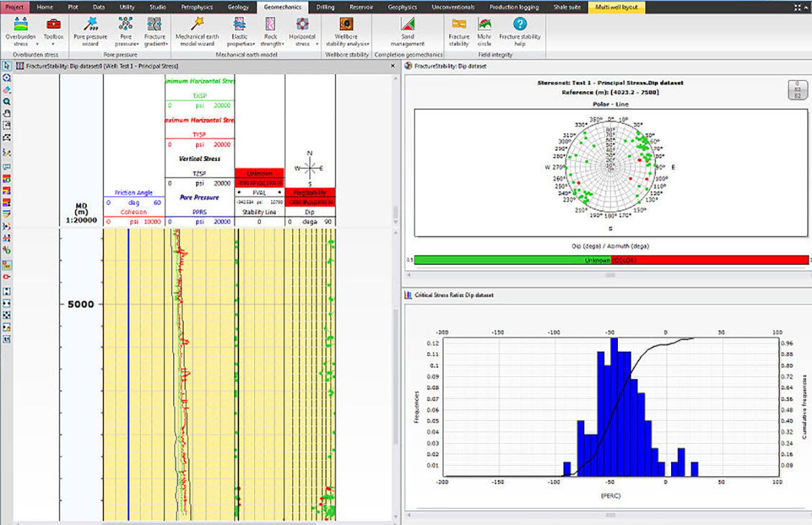Start Mechanical earth model wizard
The width and height of the screenshot is (812, 525).
[x=198, y=32]
